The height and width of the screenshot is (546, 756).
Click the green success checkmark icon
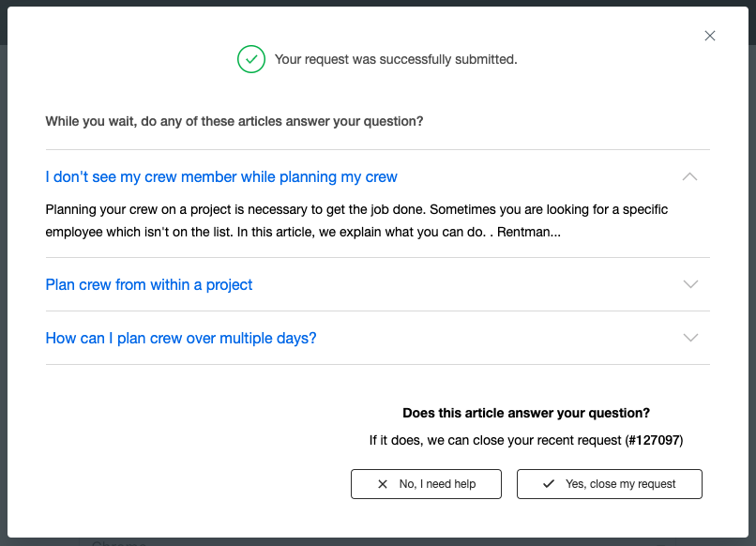coord(251,59)
